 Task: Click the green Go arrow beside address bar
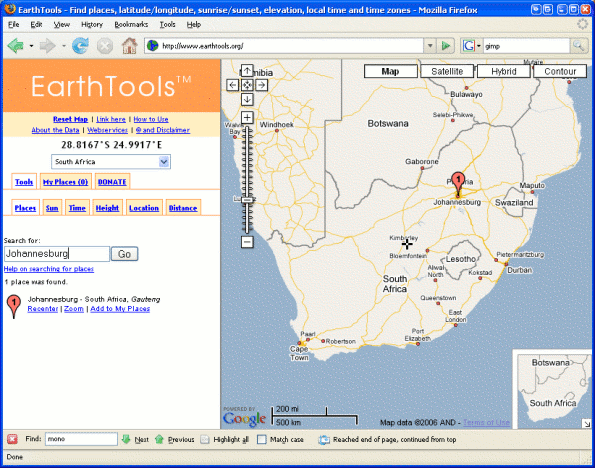(446, 46)
